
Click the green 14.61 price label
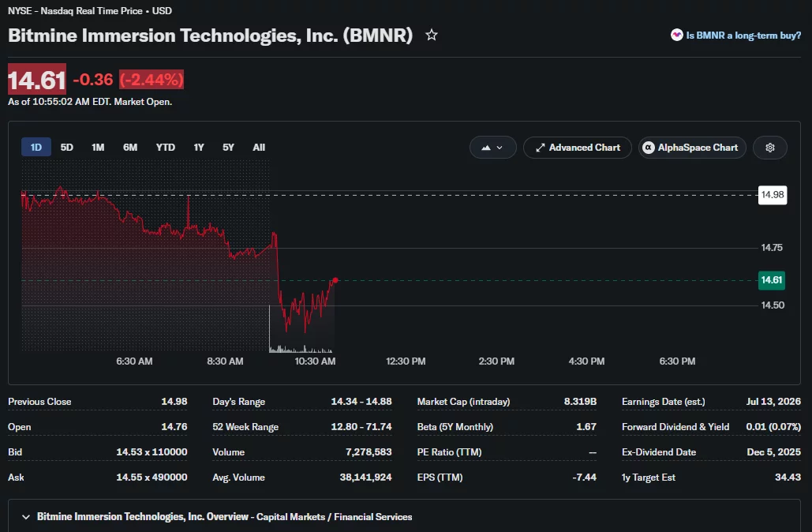coord(772,280)
